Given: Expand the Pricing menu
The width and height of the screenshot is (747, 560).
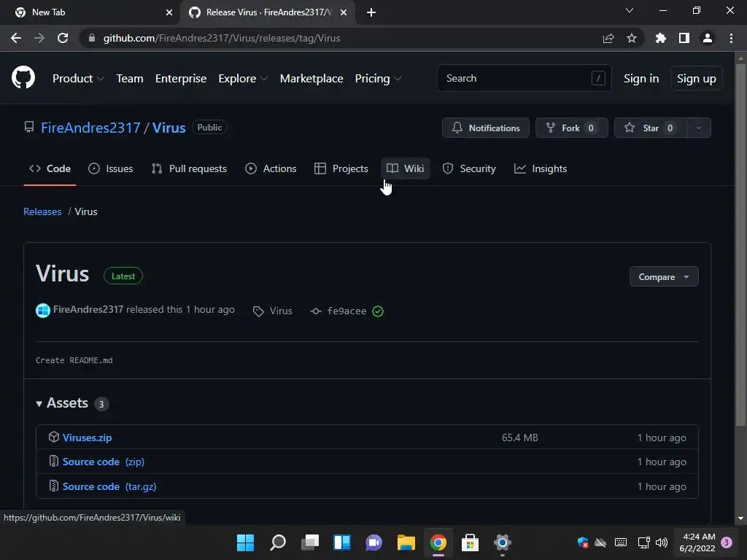Looking at the screenshot, I should 379,78.
